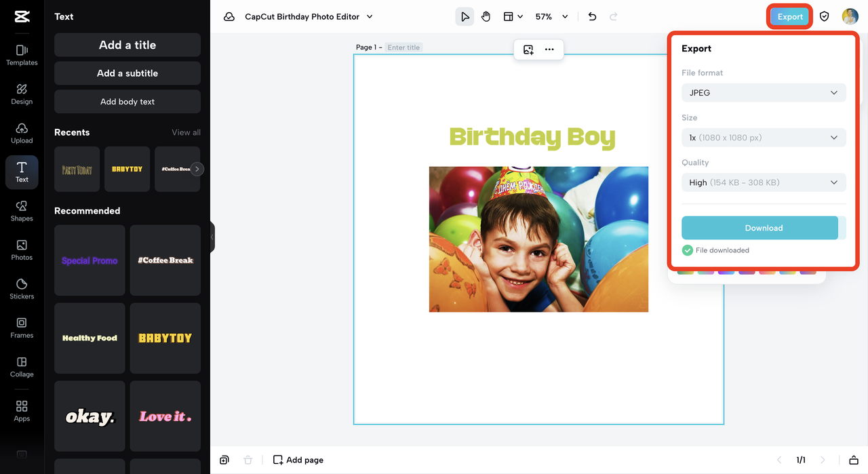Select the Text sidebar tool
This screenshot has height=474, width=868.
coord(22,172)
